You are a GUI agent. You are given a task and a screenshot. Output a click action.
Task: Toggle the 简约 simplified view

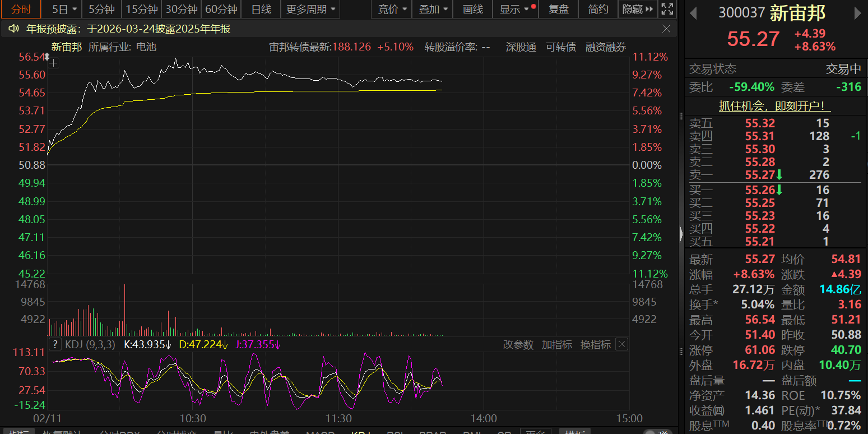(598, 9)
